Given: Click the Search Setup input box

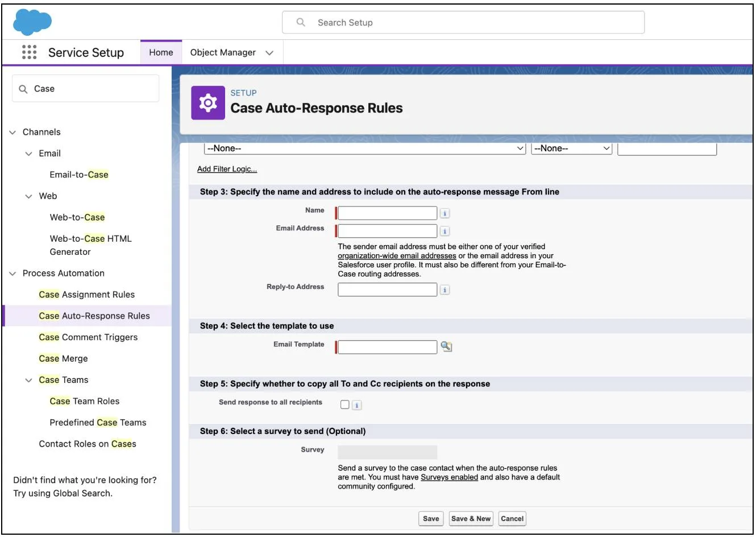Looking at the screenshot, I should coord(463,23).
